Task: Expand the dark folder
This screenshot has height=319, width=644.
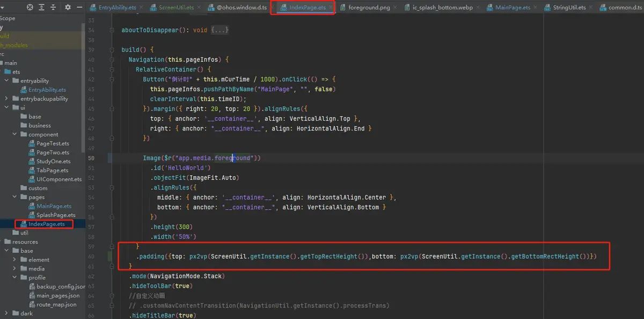Action: (x=6, y=314)
